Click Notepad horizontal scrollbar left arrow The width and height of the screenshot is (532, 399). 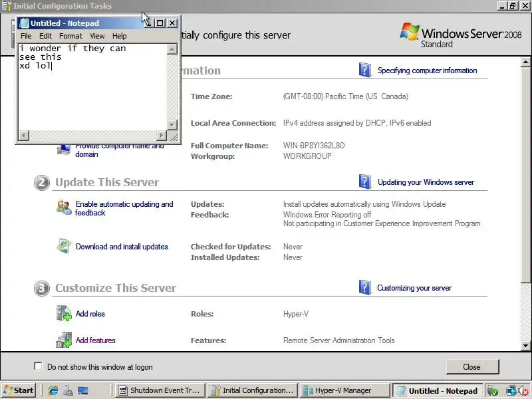click(x=23, y=136)
